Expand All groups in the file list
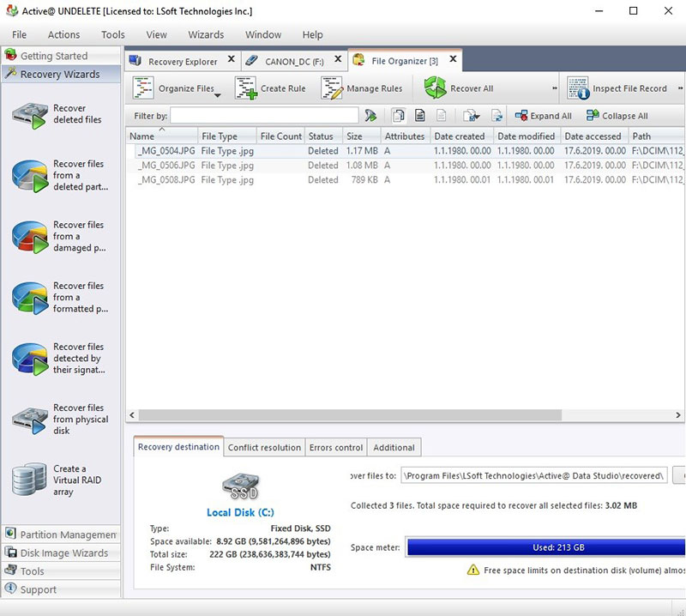 click(x=543, y=116)
